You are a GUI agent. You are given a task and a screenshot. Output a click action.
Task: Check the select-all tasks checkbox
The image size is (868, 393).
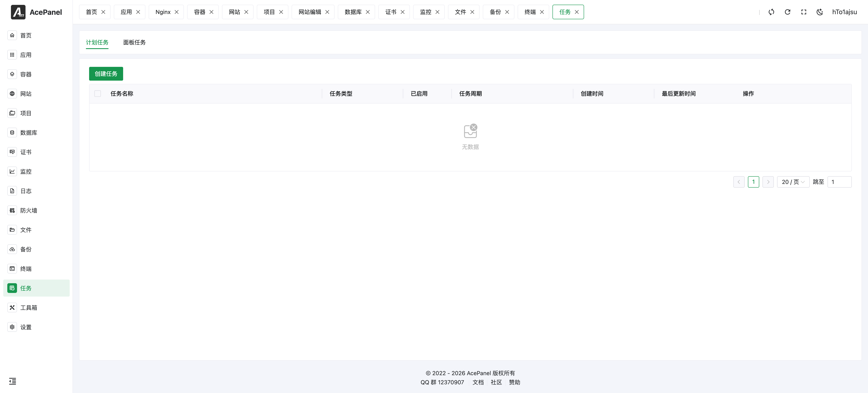coord(98,94)
